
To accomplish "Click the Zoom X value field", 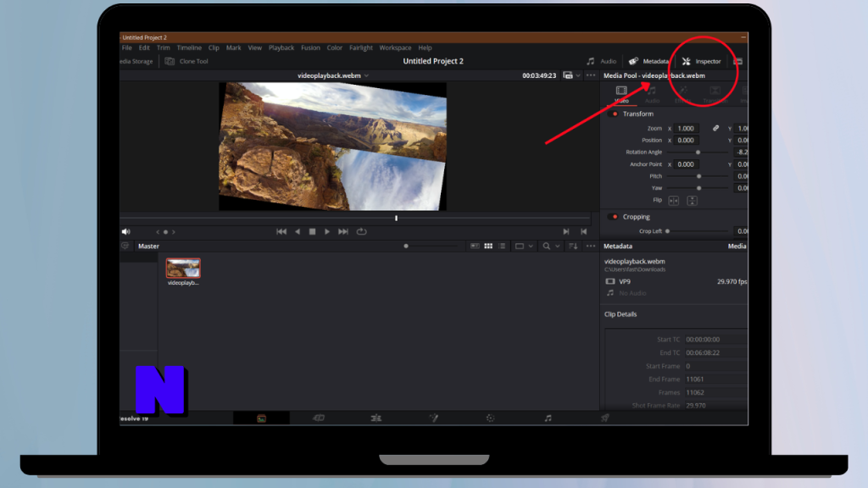I will [687, 129].
